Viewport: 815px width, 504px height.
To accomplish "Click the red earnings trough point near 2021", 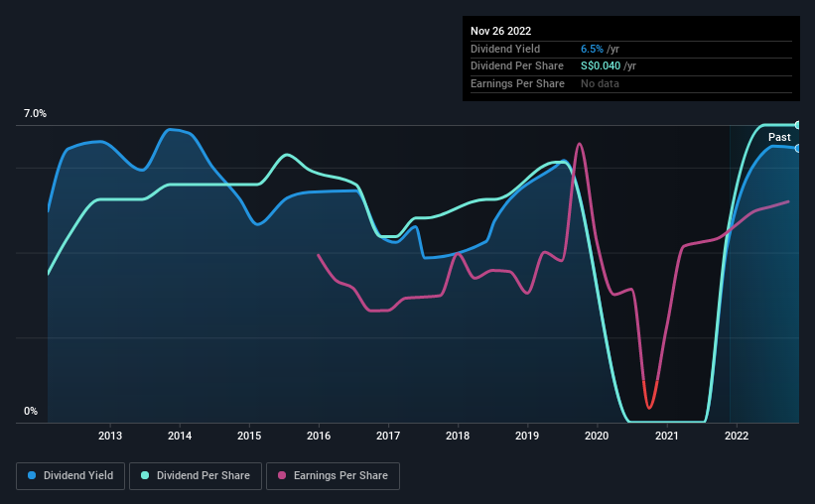I will tap(649, 408).
